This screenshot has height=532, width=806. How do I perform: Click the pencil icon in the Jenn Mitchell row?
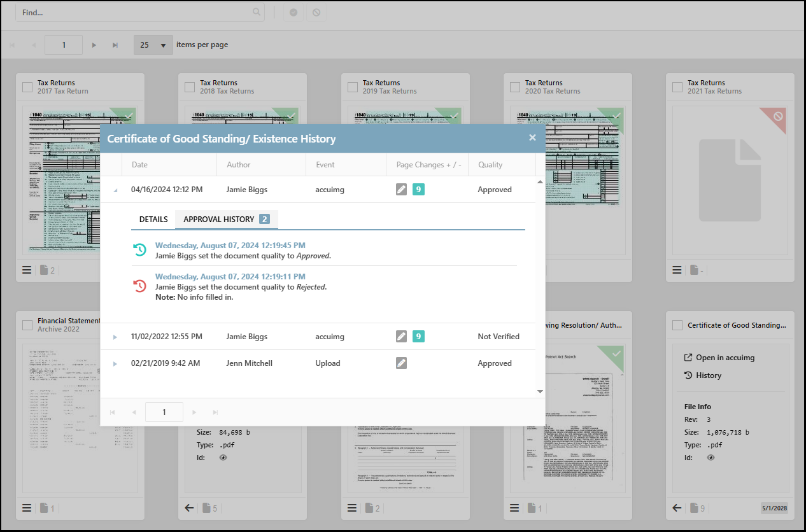coord(401,363)
